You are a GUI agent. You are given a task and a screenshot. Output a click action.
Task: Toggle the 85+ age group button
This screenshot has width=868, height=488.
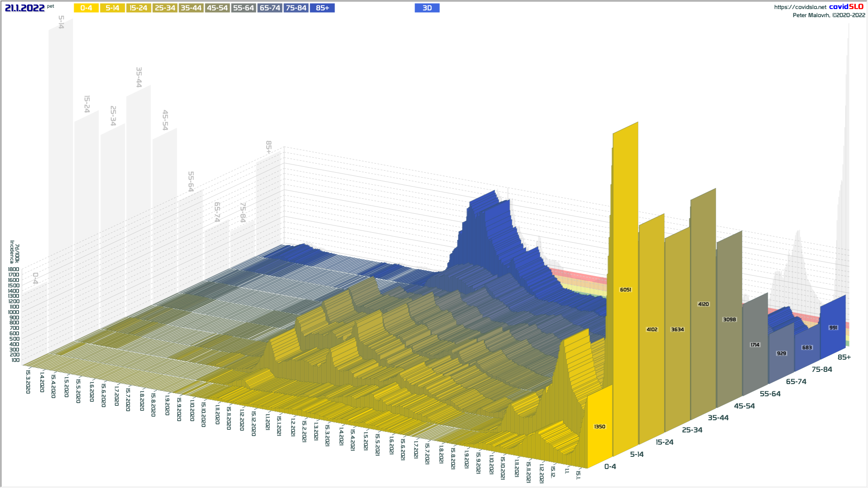coord(322,8)
